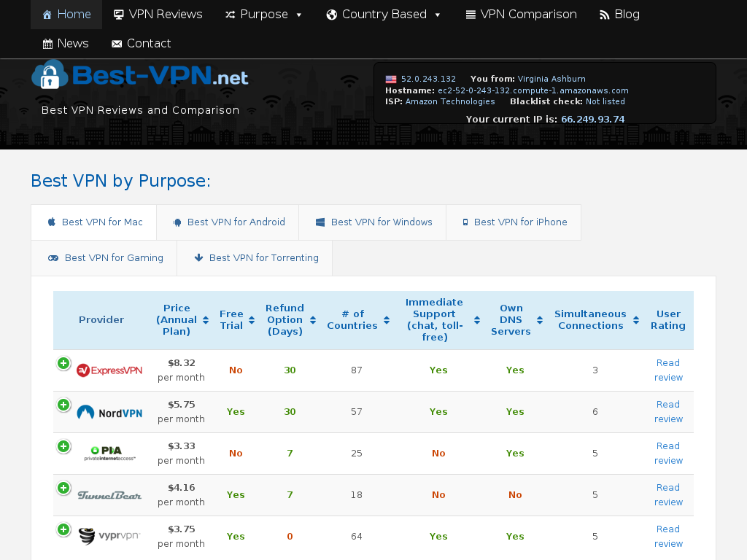Screen dimensions: 747x560
Task: Open the Contact page
Action: (x=141, y=43)
